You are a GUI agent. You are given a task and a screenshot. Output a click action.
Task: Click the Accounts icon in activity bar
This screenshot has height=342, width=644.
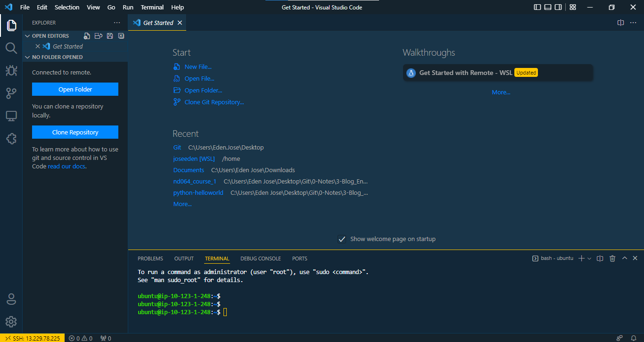(x=11, y=299)
